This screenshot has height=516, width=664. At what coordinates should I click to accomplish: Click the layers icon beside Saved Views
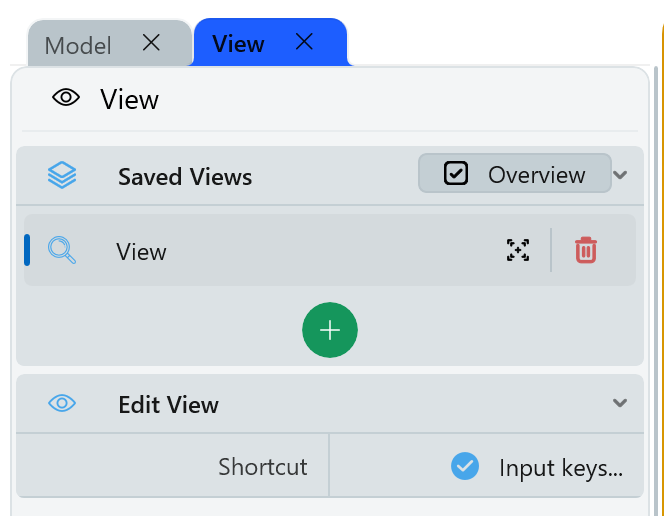point(62,176)
